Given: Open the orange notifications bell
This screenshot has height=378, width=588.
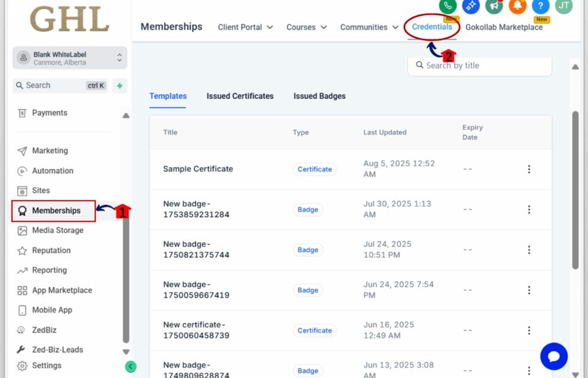Looking at the screenshot, I should [x=517, y=5].
